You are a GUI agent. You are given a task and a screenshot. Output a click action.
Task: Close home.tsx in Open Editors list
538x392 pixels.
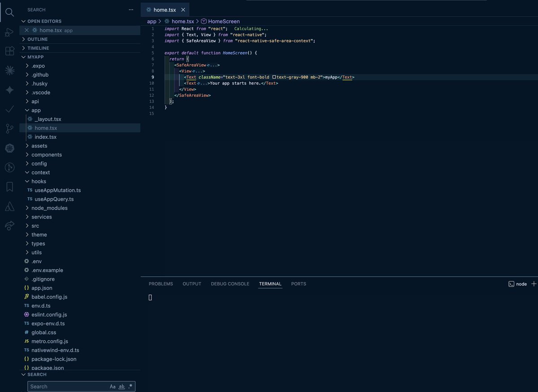click(x=26, y=30)
